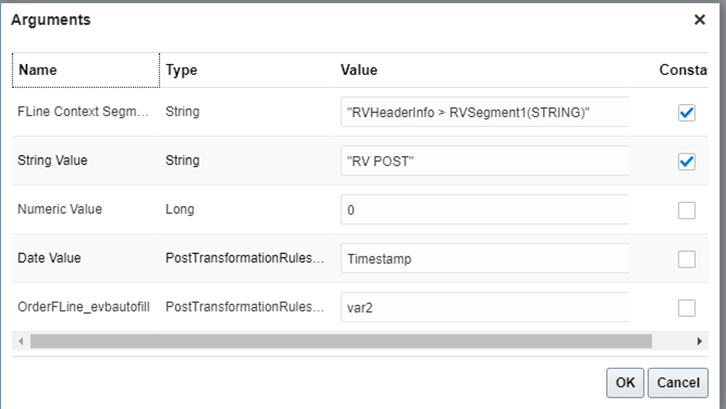Check Constant box for OrderFLine_evbautofill row
The height and width of the screenshot is (409, 726).
pyautogui.click(x=686, y=307)
